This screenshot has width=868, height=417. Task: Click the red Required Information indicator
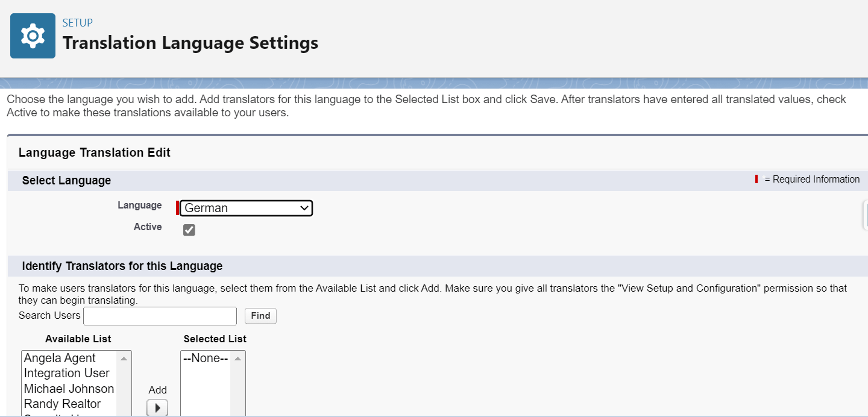tap(757, 179)
